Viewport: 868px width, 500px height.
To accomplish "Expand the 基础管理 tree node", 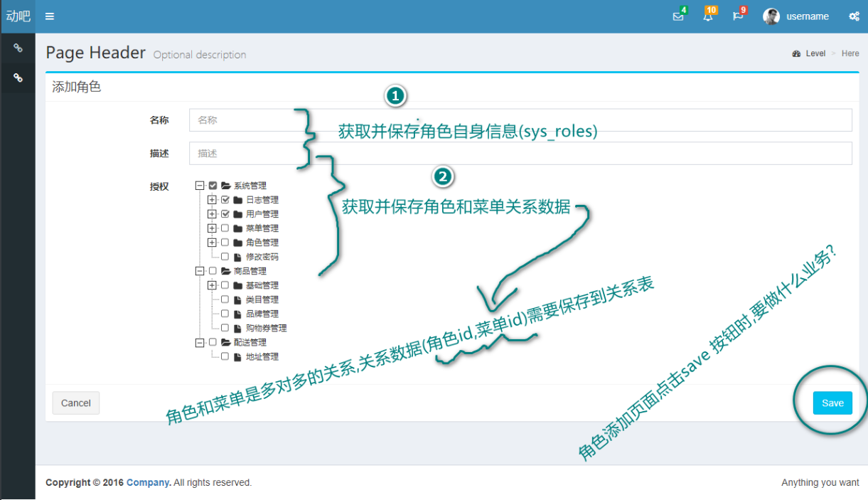I will 212,285.
